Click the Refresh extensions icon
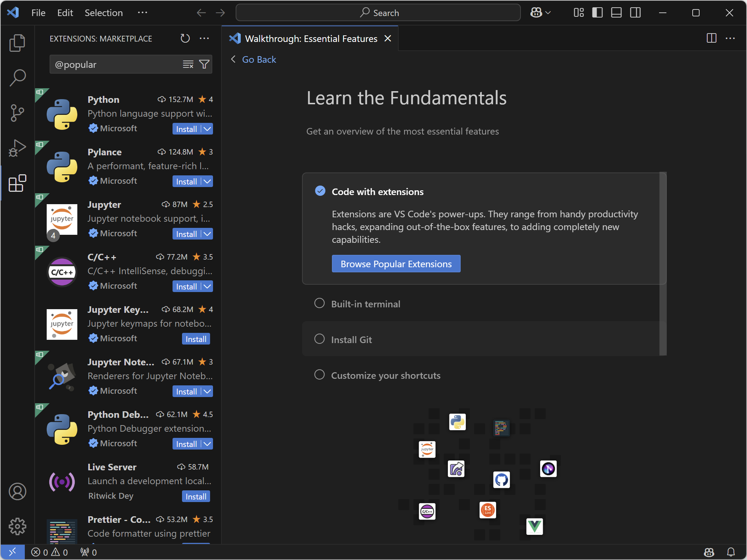 (185, 38)
